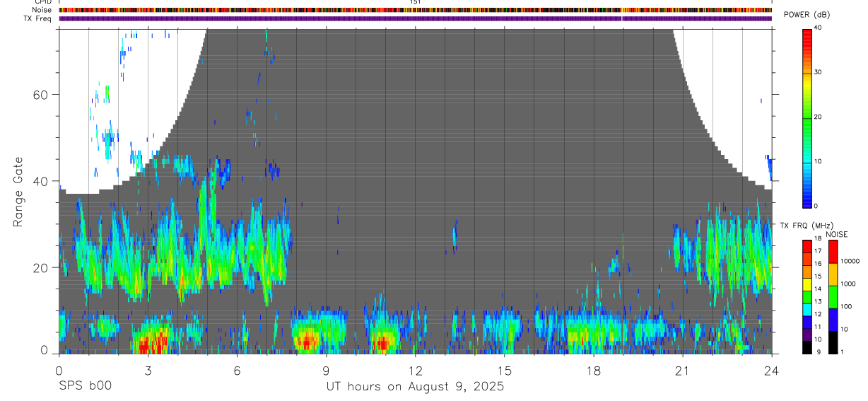Pick orange 1000-10000 swatch in NOISE legend
The image size is (868, 401).
click(833, 274)
